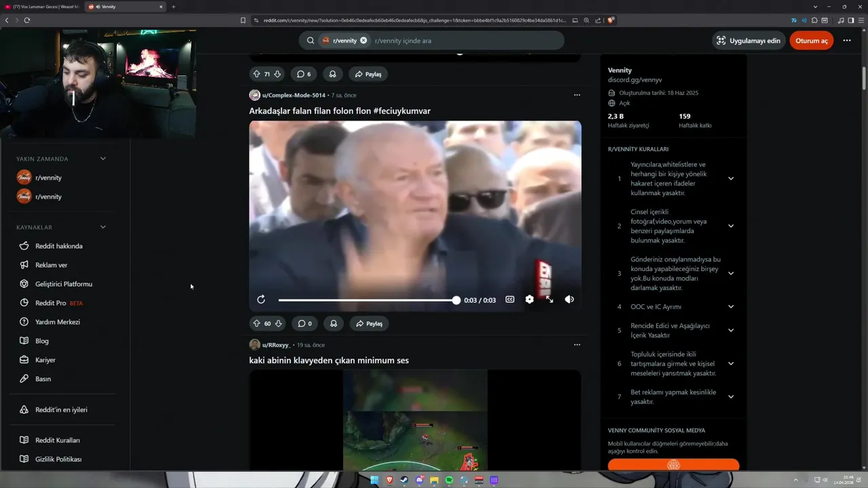Open Discord from the taskbar
The height and width of the screenshot is (488, 868).
[419, 480]
